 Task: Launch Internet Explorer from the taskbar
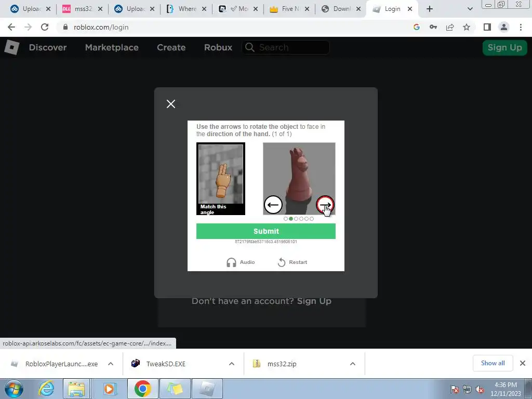46,389
